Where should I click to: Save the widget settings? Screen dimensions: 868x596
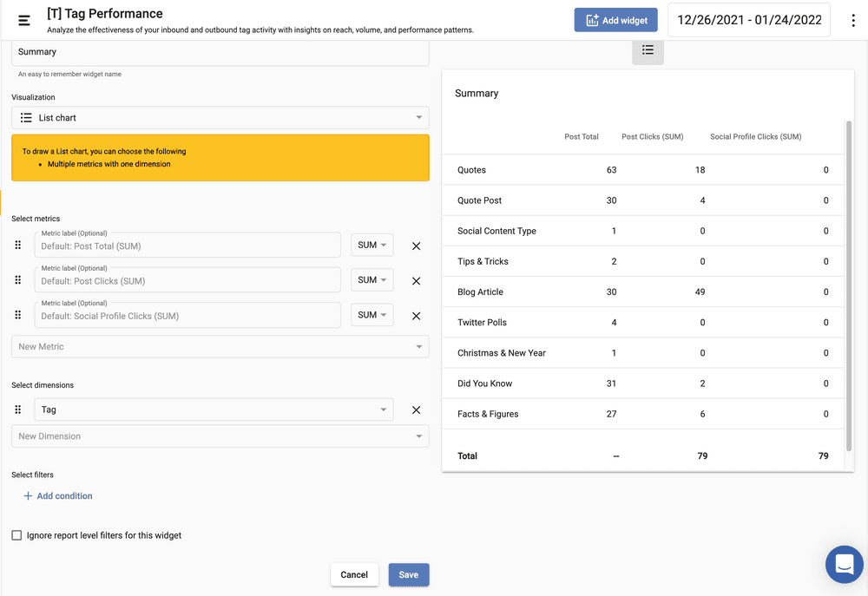pyautogui.click(x=408, y=574)
